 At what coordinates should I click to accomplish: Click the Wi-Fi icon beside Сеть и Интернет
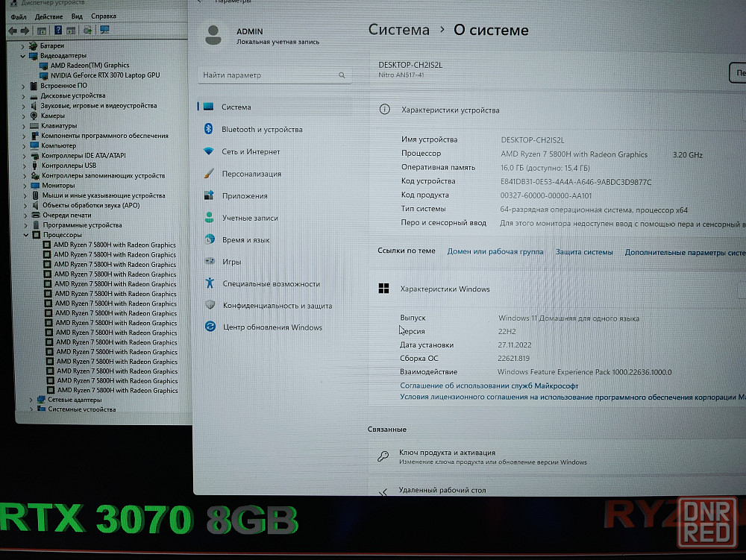pyautogui.click(x=208, y=151)
